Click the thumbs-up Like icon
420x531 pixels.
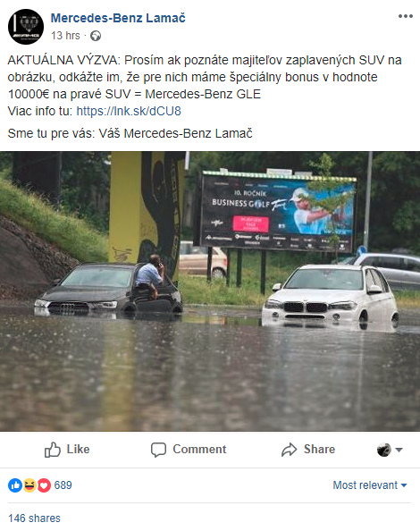point(53,450)
